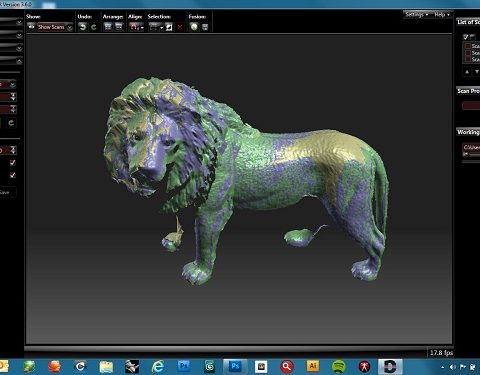Toggle the select-all checkbox in scan list
480x375 pixels.
(466, 37)
